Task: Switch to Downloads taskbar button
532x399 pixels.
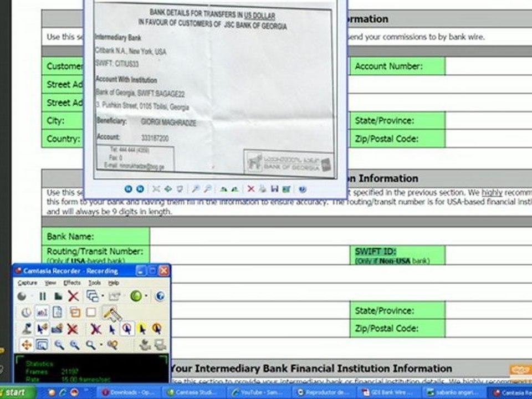Action: point(129,392)
